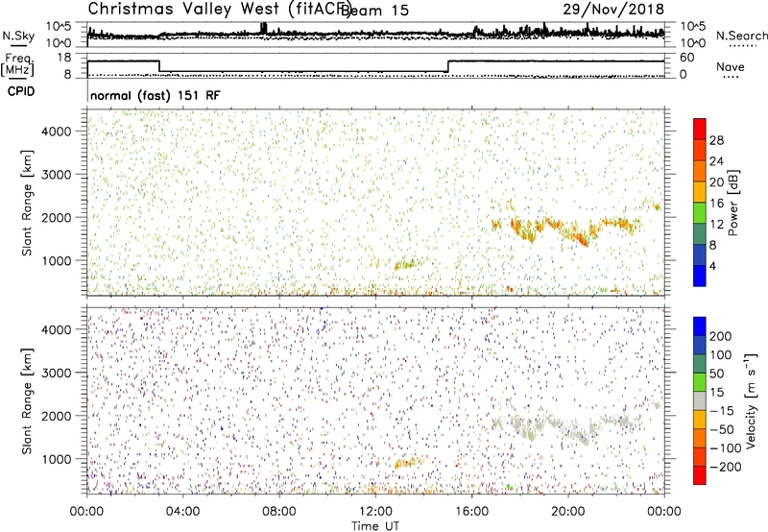Image resolution: width=768 pixels, height=532 pixels.
Task: Click the Nave legend label
Action: point(731,66)
